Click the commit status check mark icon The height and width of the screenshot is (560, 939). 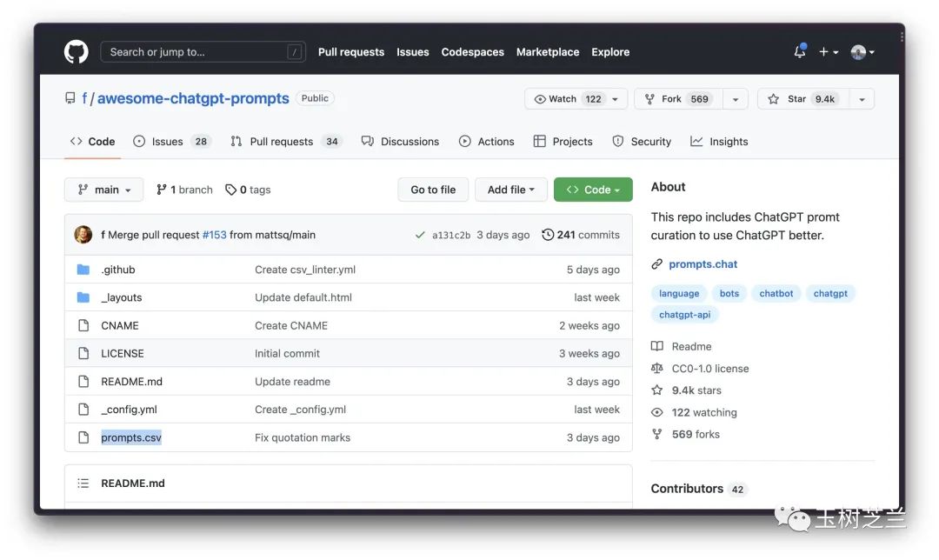(420, 236)
